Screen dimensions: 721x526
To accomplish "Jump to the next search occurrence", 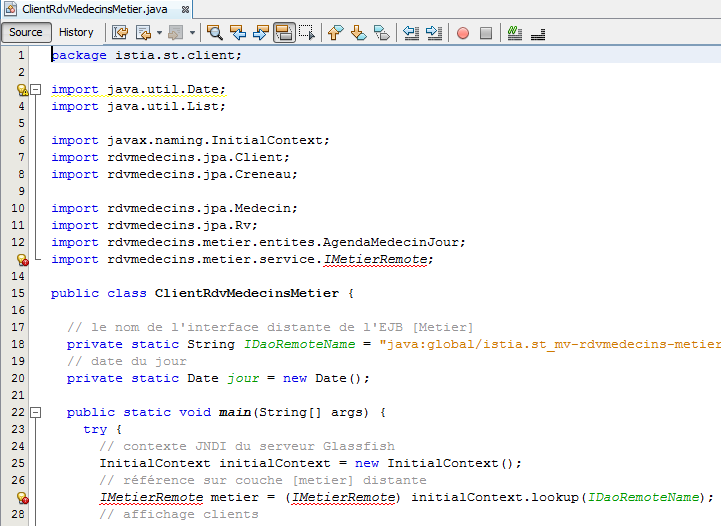I will (x=261, y=32).
